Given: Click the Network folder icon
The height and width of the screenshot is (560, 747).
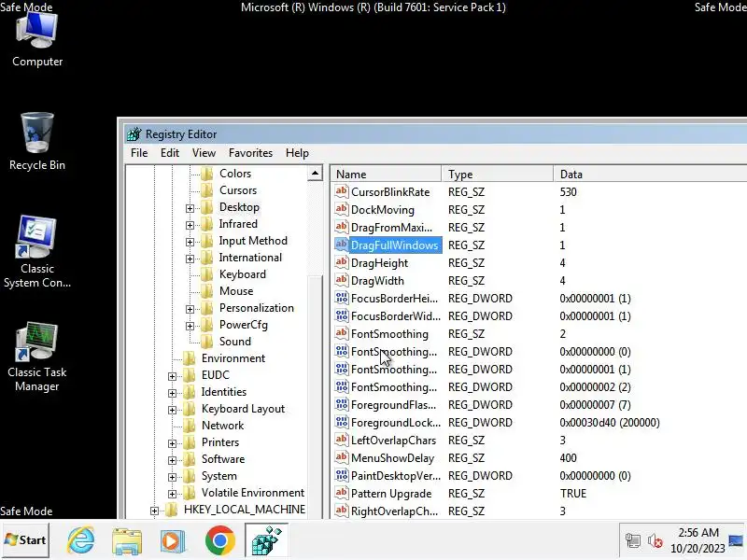Looking at the screenshot, I should tap(190, 426).
